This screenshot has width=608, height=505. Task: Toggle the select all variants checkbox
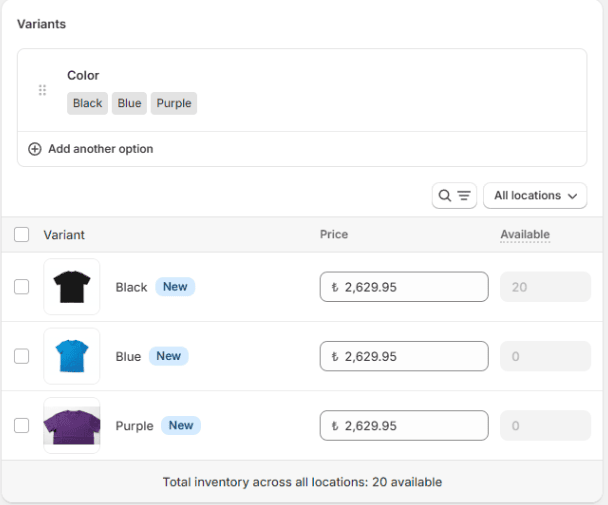(22, 235)
